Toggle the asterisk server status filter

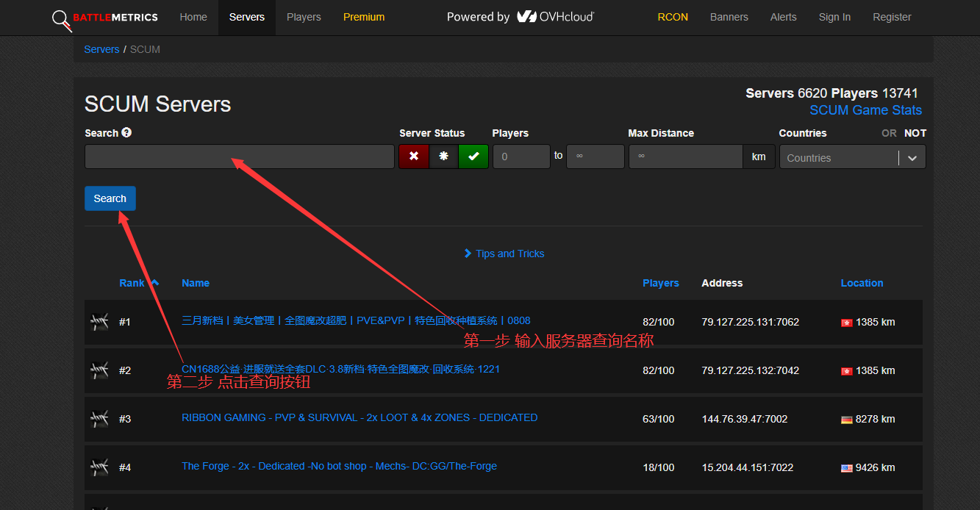(x=443, y=157)
